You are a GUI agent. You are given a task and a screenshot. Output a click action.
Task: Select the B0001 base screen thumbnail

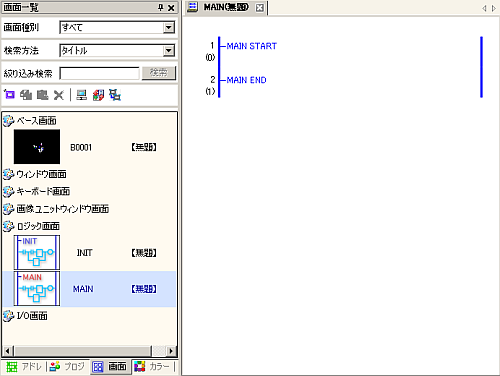37,147
